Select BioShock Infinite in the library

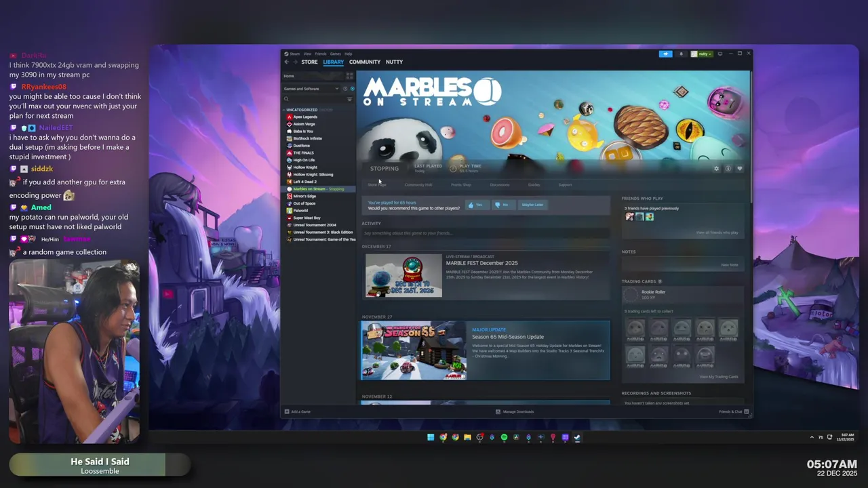click(307, 138)
